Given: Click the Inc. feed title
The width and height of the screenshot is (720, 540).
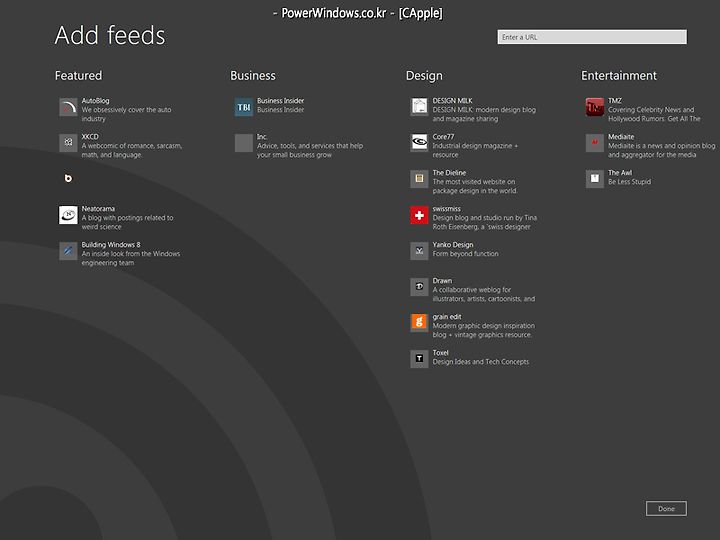Looking at the screenshot, I should coord(262,136).
